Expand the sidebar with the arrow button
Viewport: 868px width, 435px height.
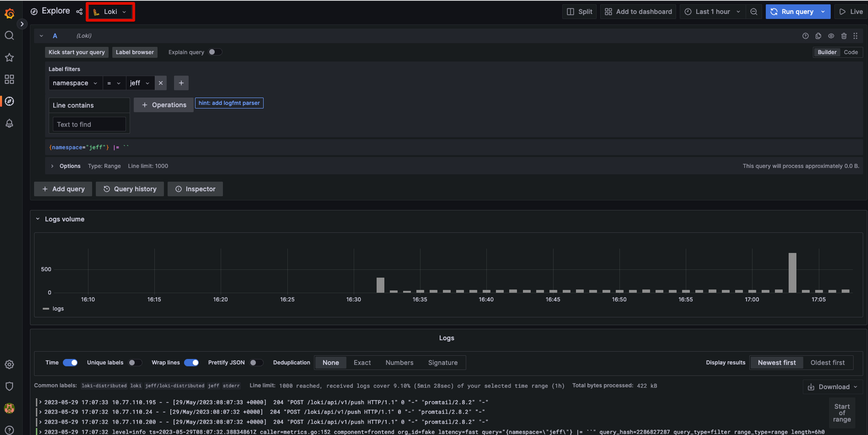pos(22,24)
